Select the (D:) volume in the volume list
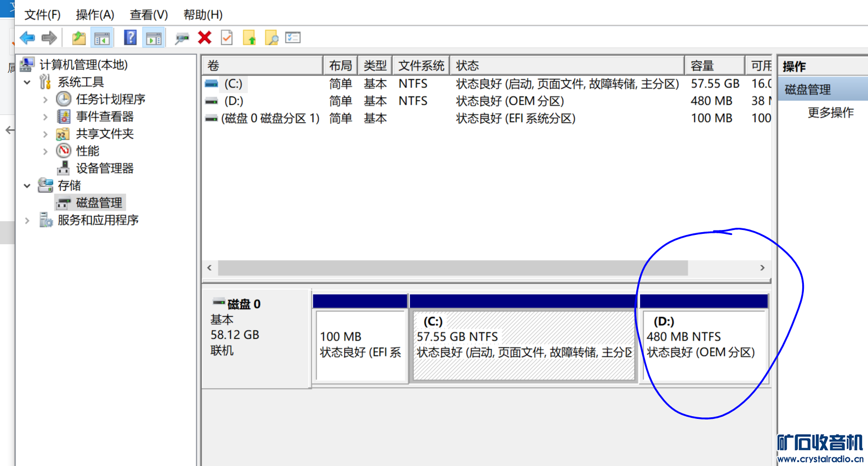The height and width of the screenshot is (466, 868). tap(234, 101)
